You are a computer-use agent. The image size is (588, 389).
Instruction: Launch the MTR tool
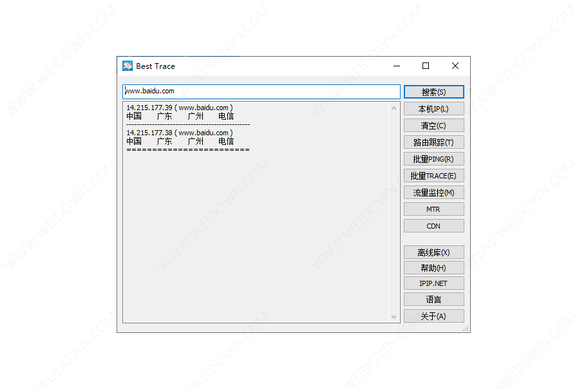tap(433, 209)
